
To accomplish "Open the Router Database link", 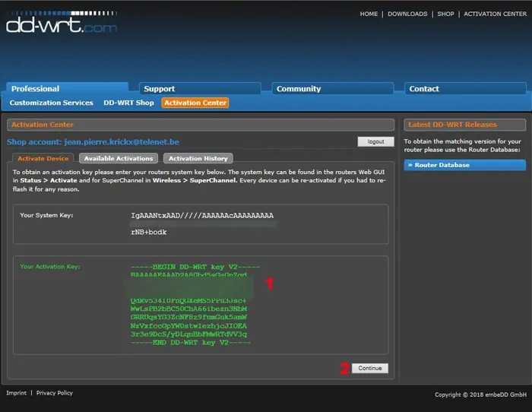I will click(465, 165).
